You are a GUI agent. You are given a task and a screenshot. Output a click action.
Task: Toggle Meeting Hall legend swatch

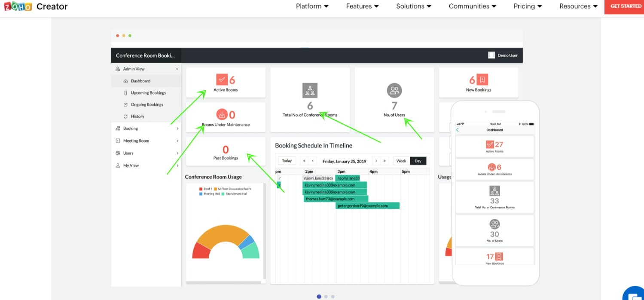click(201, 194)
